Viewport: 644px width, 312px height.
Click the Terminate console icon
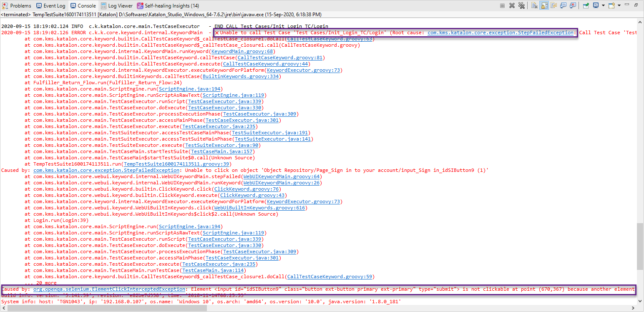(503, 5)
